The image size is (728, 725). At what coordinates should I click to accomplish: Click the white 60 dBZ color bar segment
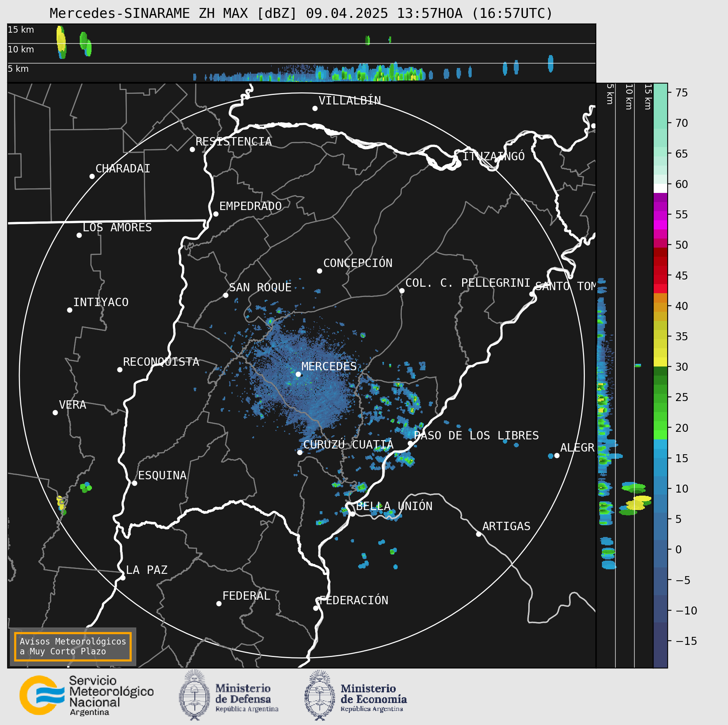(660, 188)
